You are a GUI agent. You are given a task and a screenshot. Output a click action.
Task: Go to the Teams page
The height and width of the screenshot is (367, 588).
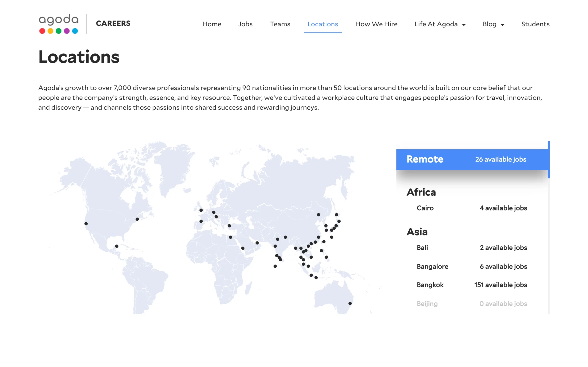pos(280,24)
